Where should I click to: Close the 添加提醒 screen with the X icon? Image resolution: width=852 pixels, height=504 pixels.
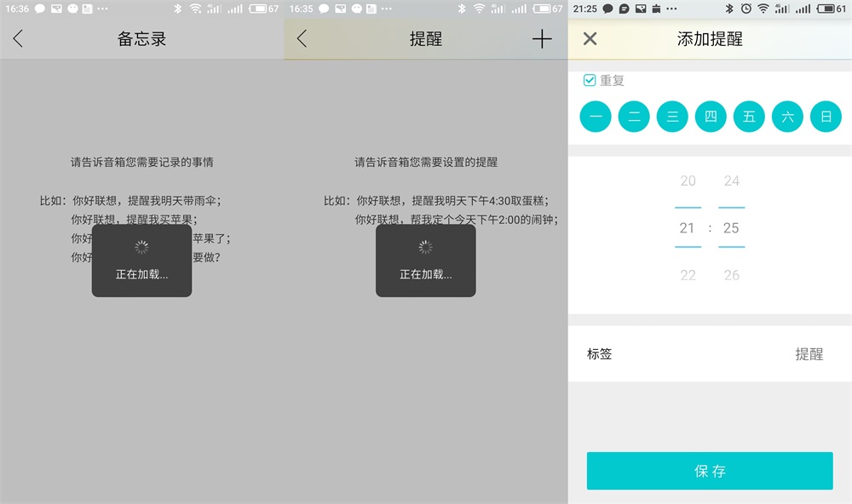(588, 38)
